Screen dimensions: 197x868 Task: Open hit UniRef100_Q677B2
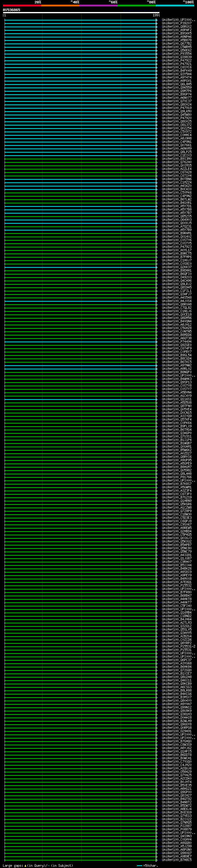177,43
